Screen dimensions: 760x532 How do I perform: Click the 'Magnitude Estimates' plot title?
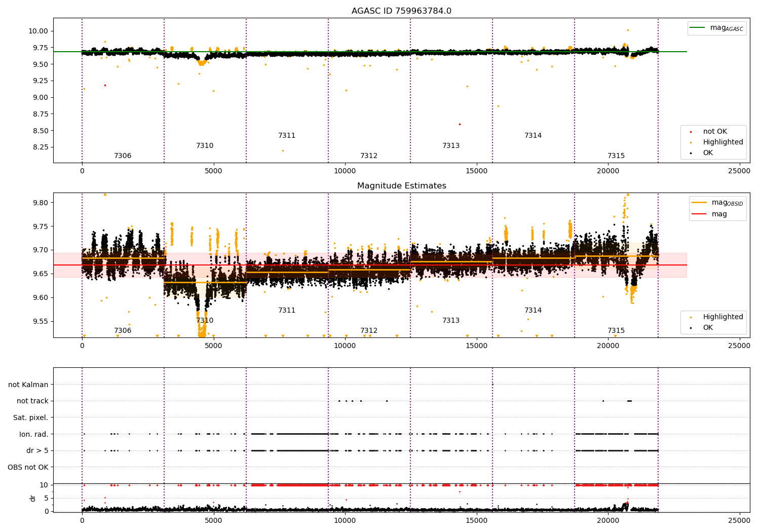pos(401,185)
